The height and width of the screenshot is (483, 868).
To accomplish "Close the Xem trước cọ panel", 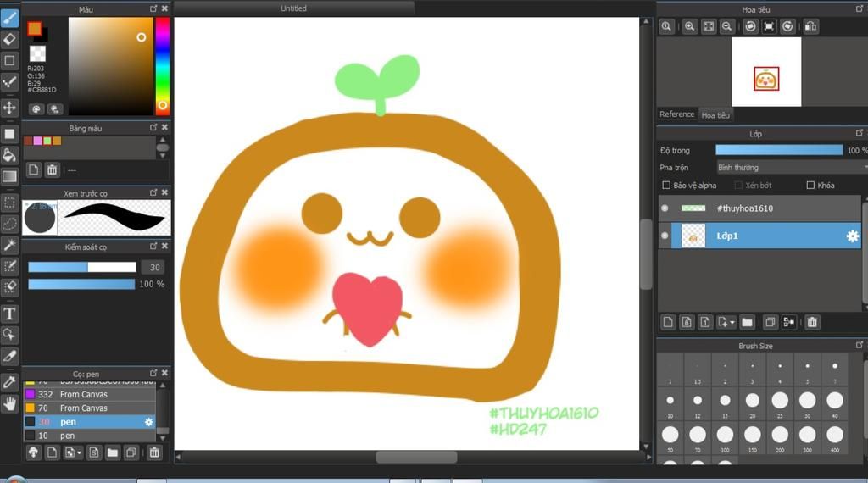I will [164, 192].
